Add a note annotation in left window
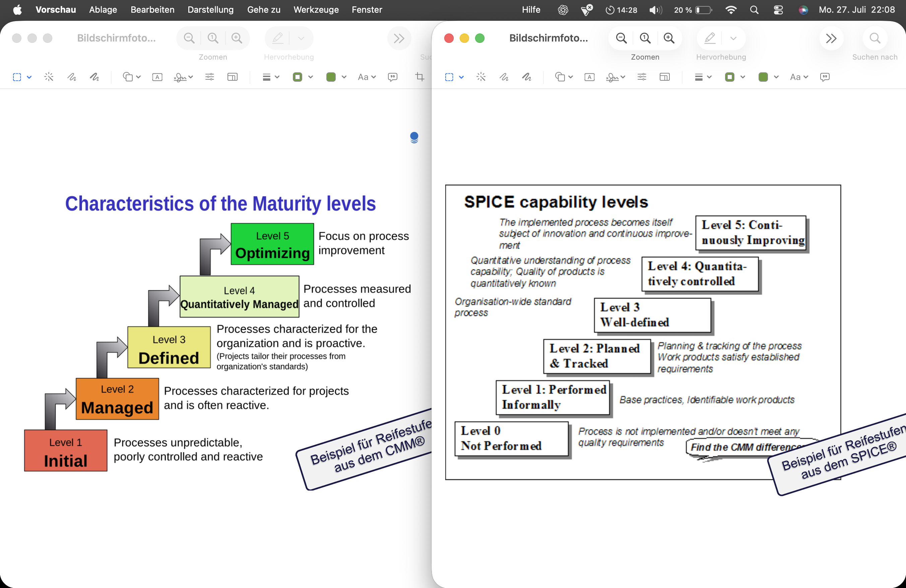 (392, 77)
